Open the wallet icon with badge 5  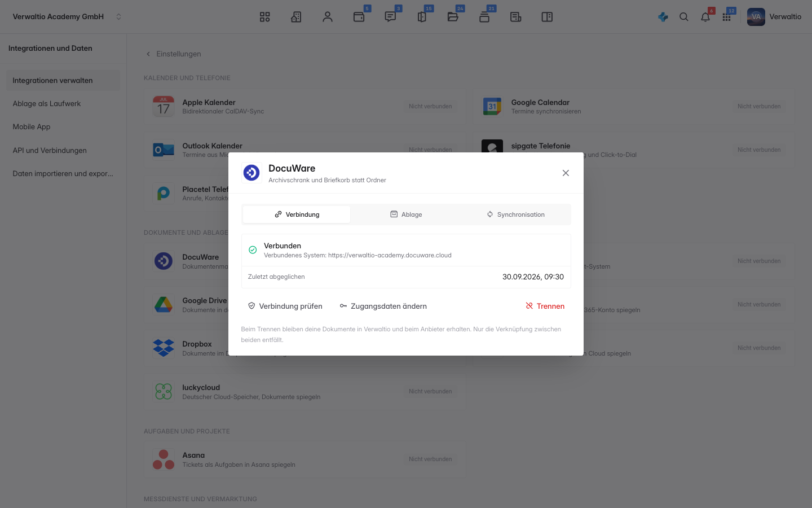coord(359,17)
